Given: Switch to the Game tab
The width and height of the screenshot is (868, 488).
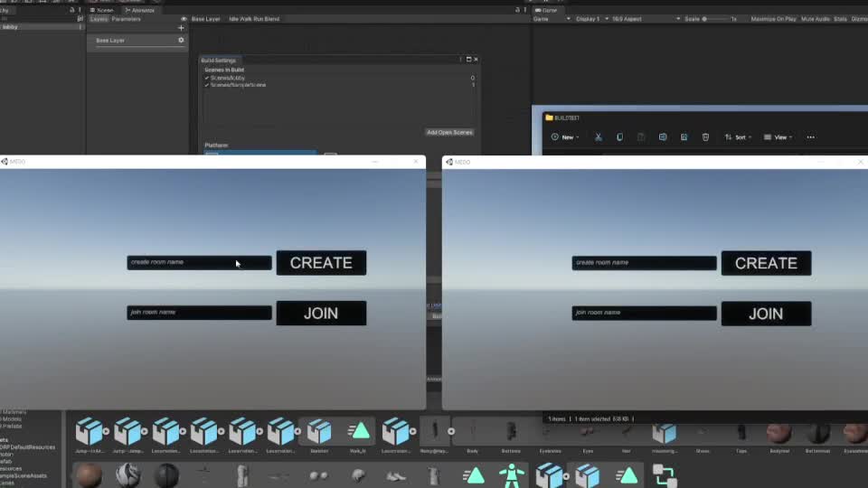Looking at the screenshot, I should tap(546, 10).
